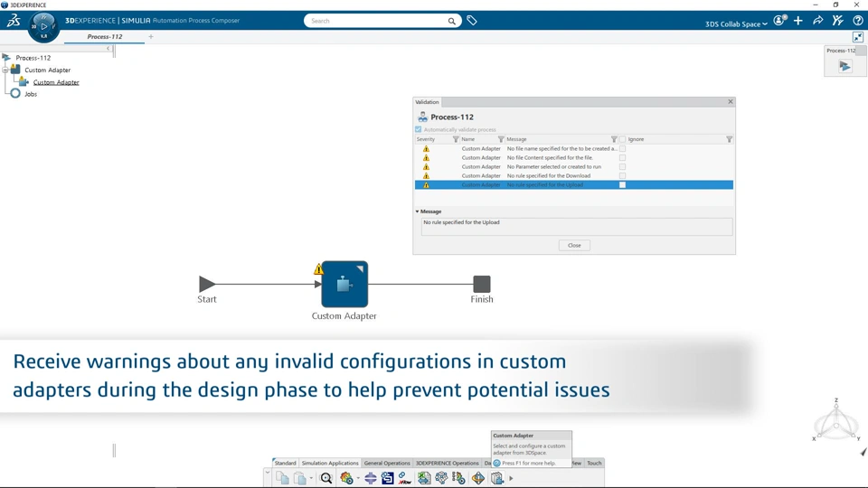Open Message column filter
The height and width of the screenshot is (488, 868).
(x=614, y=139)
